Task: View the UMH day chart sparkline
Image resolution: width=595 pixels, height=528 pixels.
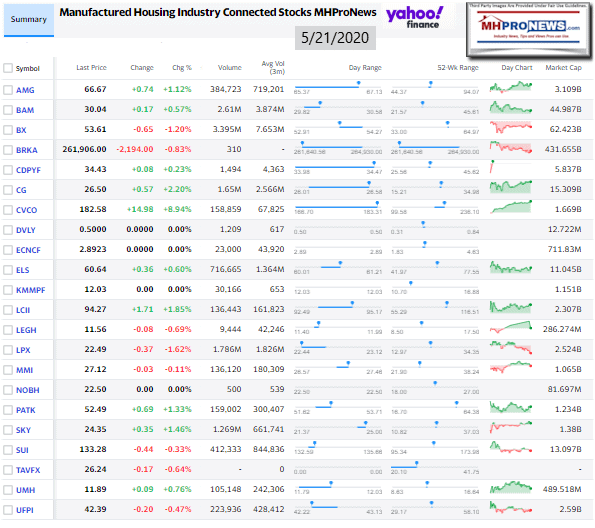Action: click(511, 487)
